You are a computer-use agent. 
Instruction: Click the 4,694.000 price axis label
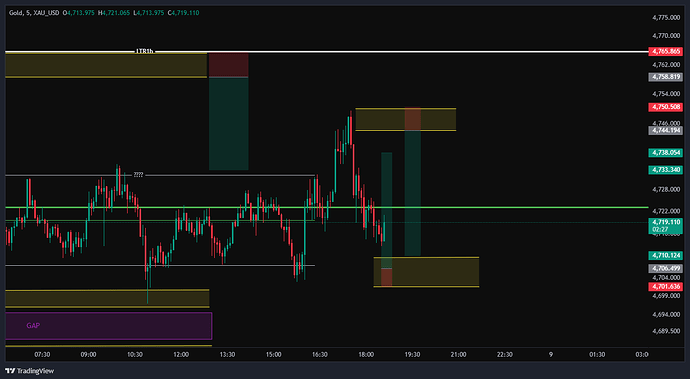tap(666, 314)
